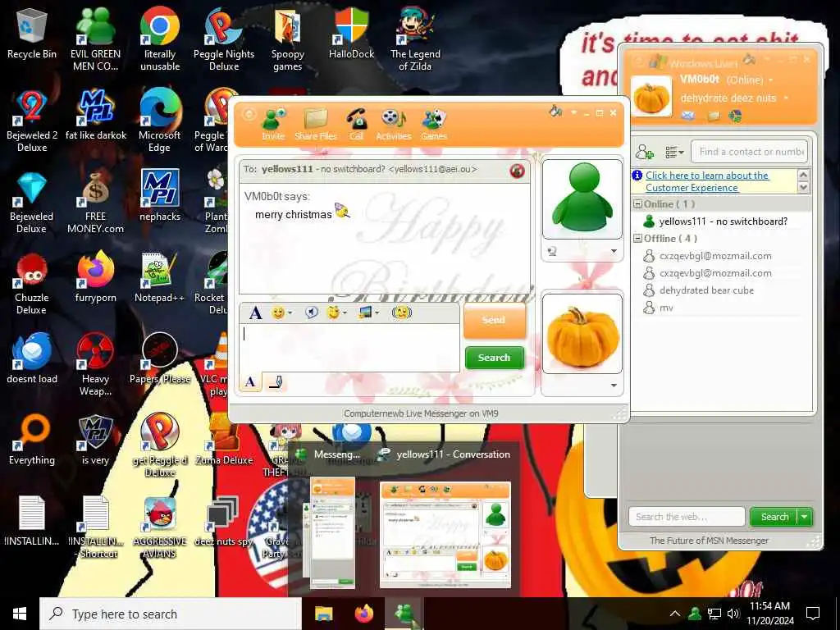Click the webcam icon under yellows111's picture
Screen dimensions: 840x630
click(552, 251)
